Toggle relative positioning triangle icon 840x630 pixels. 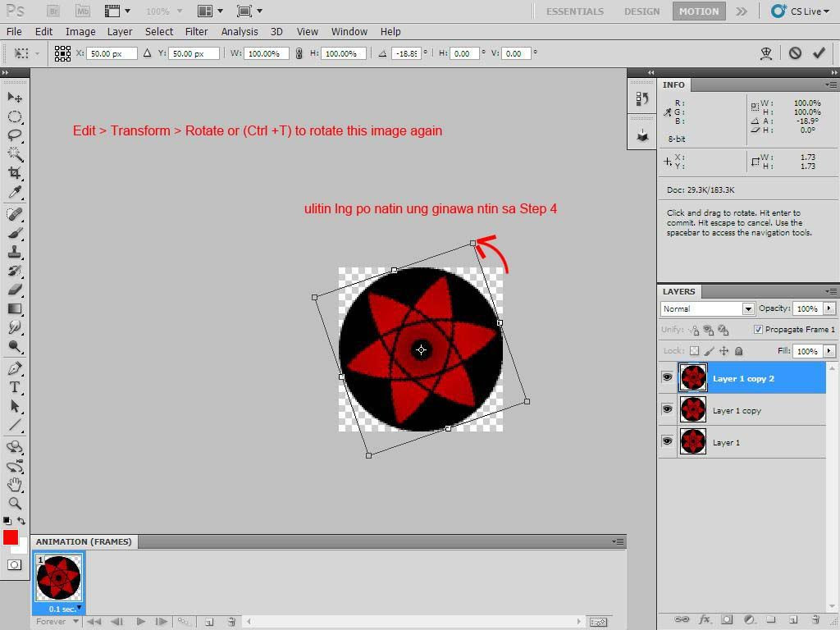(147, 53)
